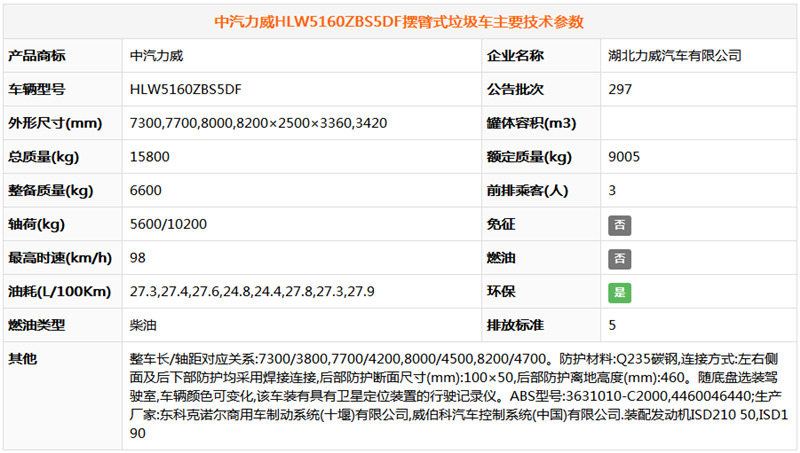
Task: Select the 公告批次 value 297
Action: pos(619,90)
